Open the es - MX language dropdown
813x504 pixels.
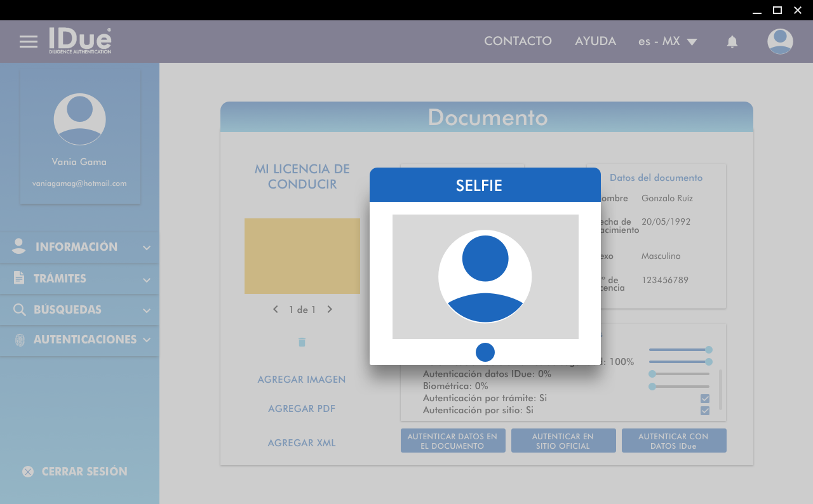668,42
